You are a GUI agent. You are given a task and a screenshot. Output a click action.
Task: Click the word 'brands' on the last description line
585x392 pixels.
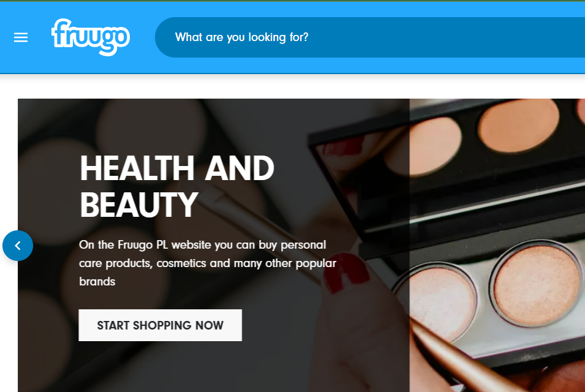coord(97,282)
